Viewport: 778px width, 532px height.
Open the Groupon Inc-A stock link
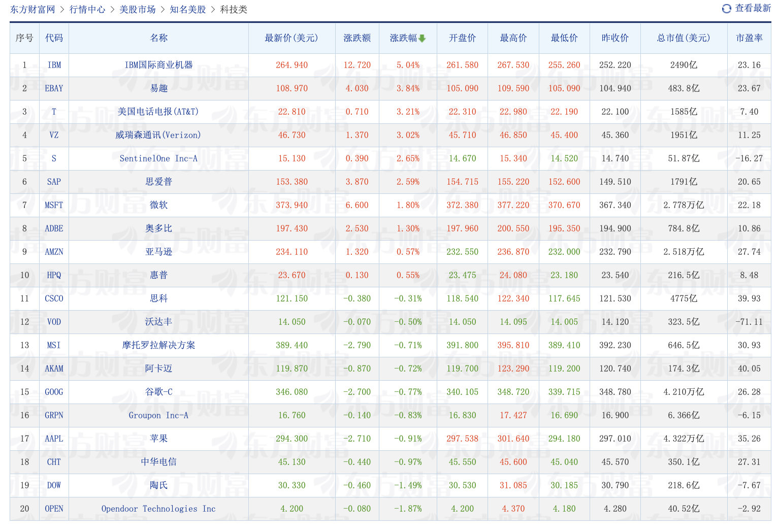(158, 415)
